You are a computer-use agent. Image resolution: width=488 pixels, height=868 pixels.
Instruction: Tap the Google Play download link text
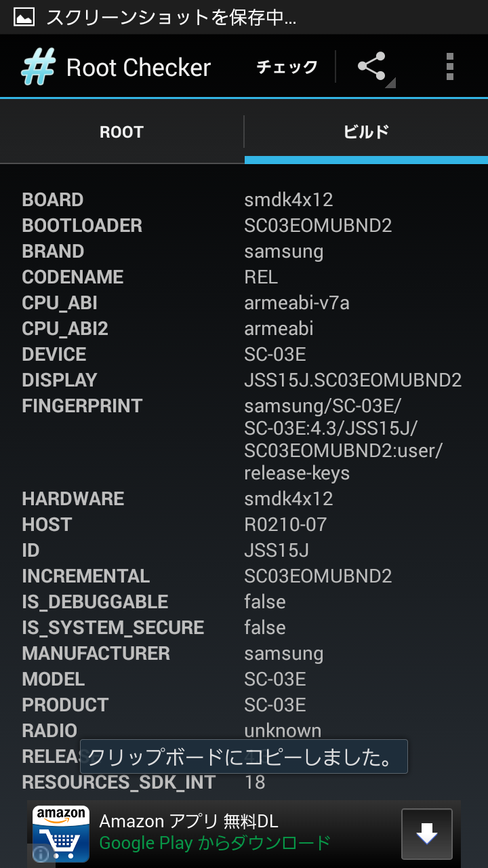click(x=215, y=844)
